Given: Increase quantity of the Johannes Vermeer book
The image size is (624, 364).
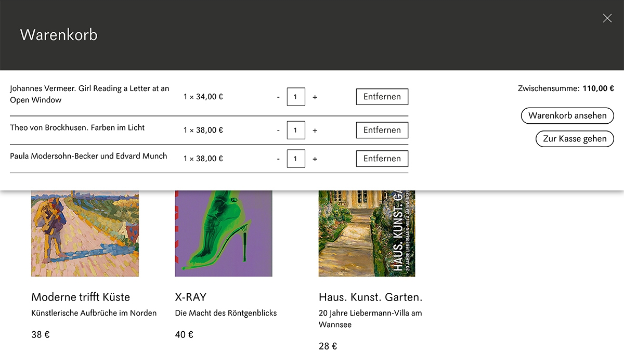Looking at the screenshot, I should (x=315, y=97).
